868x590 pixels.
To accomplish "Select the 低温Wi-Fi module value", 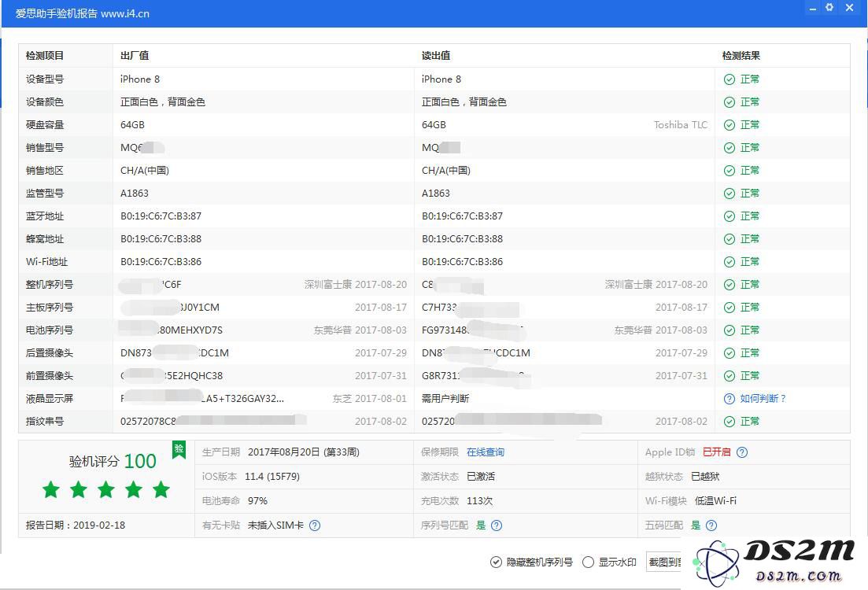I will (715, 501).
